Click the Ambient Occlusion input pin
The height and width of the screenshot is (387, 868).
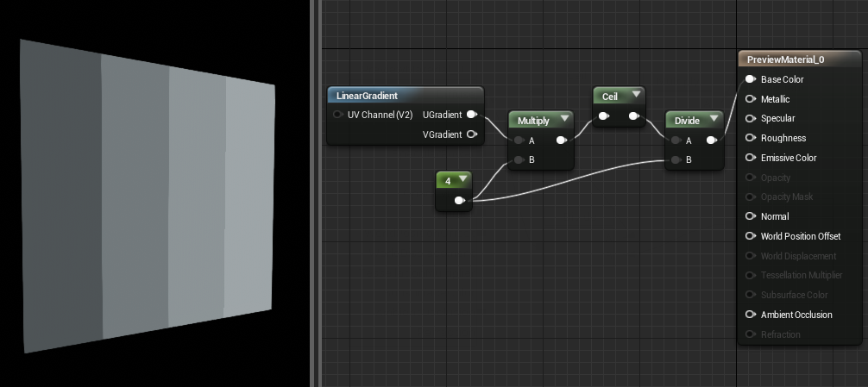pyautogui.click(x=751, y=314)
